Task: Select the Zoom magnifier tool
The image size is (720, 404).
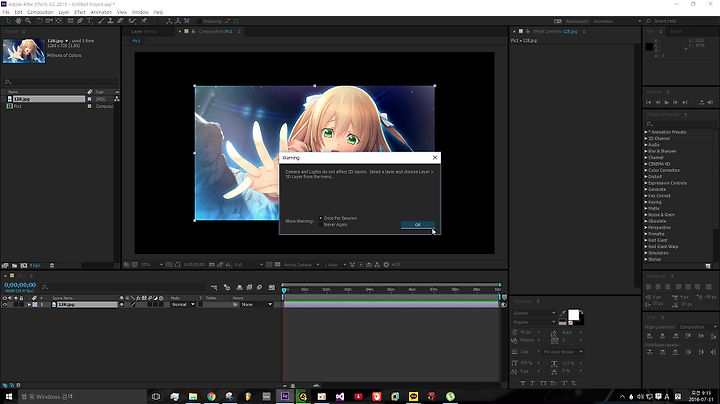Action: (28, 21)
